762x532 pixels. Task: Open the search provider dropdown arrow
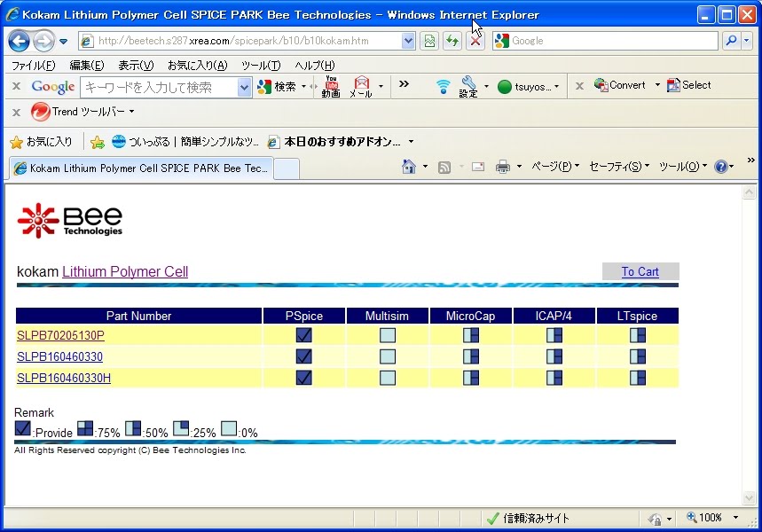(x=747, y=41)
